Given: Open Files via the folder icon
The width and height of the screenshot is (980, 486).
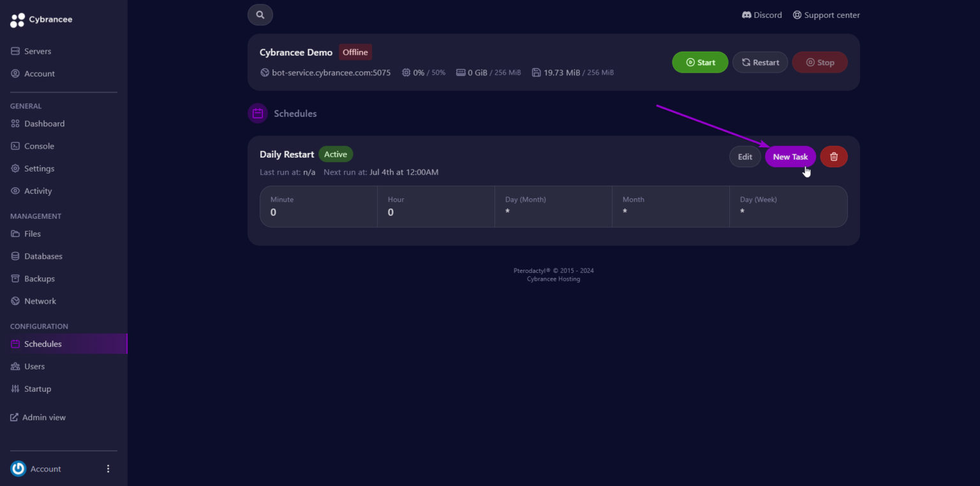Looking at the screenshot, I should [x=15, y=233].
